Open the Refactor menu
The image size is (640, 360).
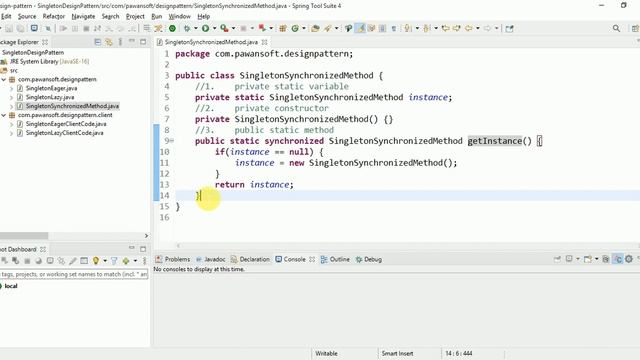click(54, 16)
